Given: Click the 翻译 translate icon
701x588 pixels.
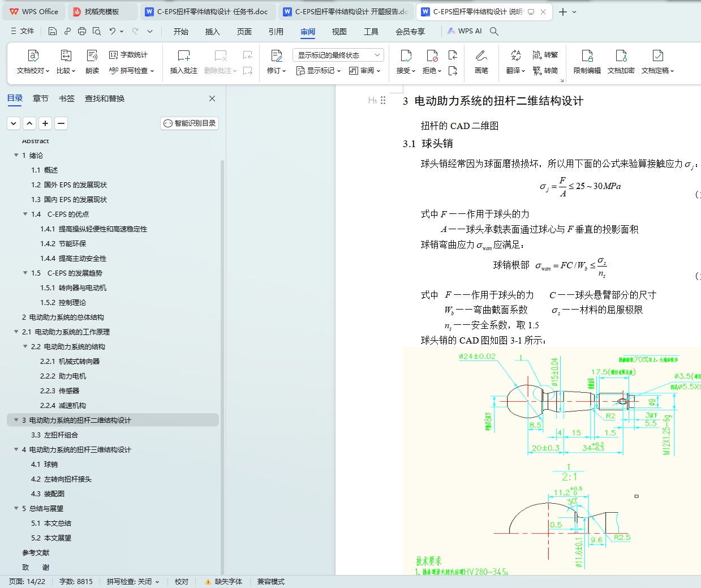Looking at the screenshot, I should coord(515,56).
